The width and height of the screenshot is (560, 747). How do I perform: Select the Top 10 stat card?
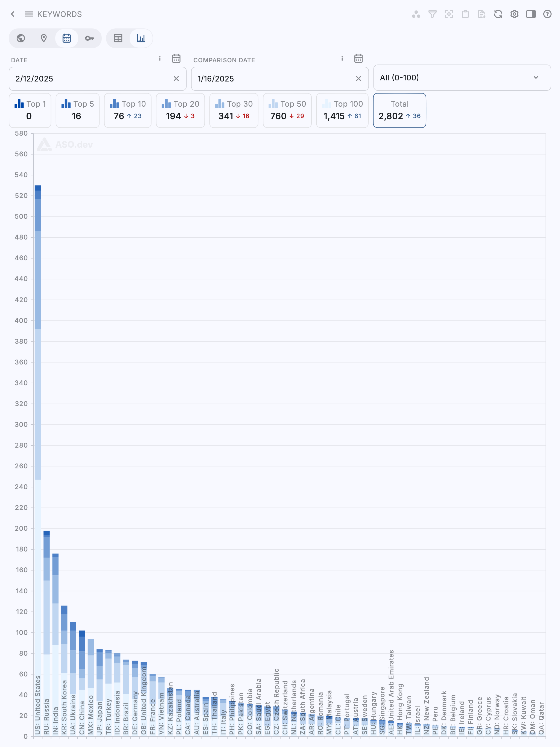128,110
